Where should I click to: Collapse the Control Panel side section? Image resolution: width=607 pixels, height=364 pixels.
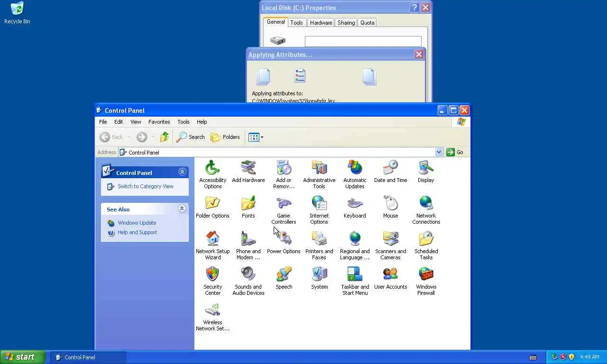pyautogui.click(x=182, y=172)
